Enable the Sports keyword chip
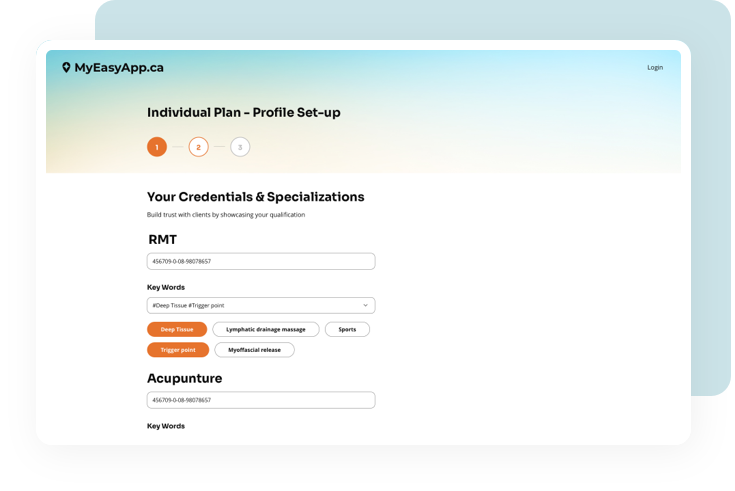Viewport: 735px width, 491px height. [347, 329]
